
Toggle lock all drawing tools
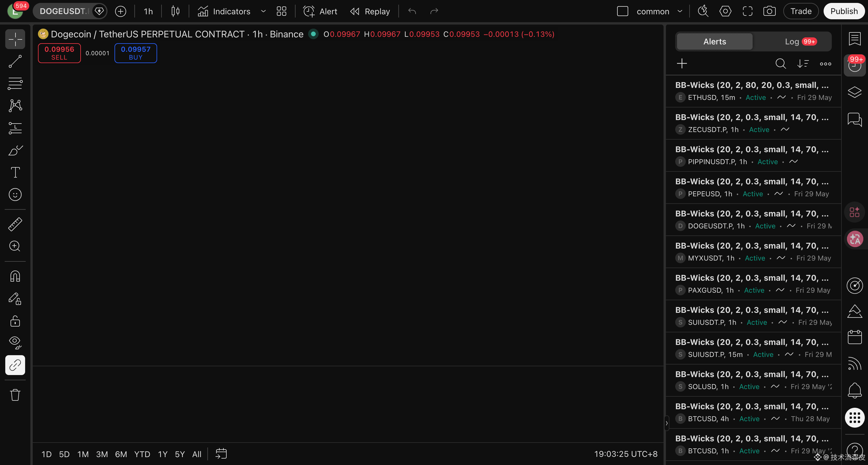click(15, 321)
